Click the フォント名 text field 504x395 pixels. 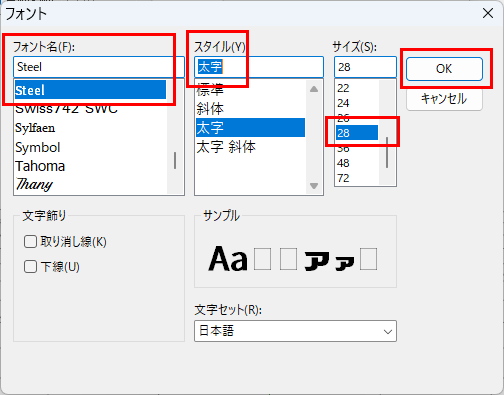99,67
